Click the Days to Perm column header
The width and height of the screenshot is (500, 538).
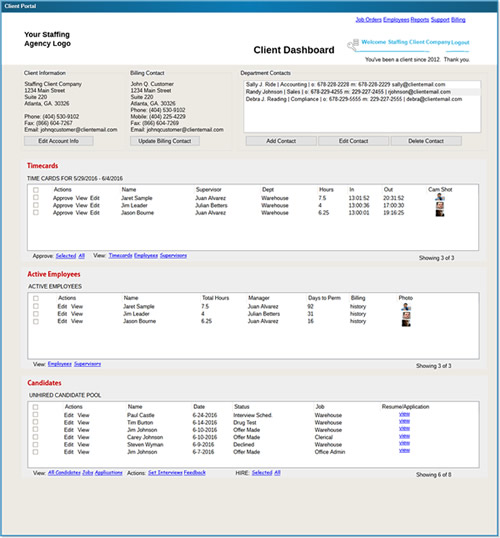pos(324,298)
